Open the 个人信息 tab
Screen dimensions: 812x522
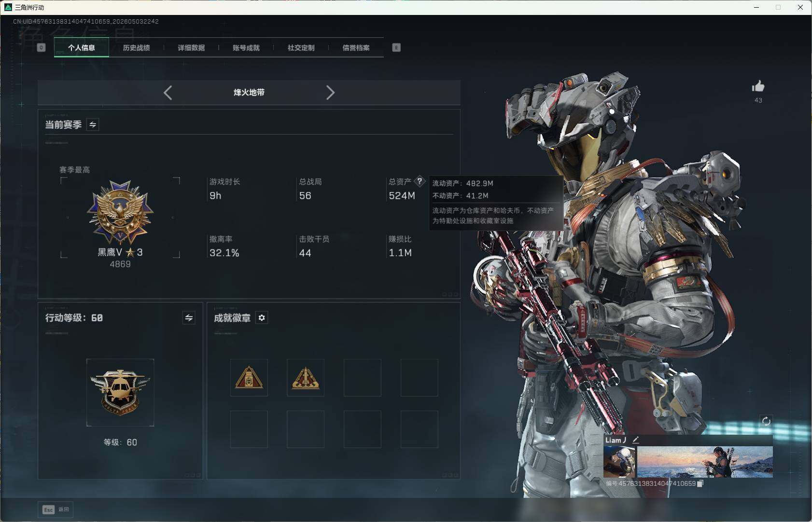pos(82,47)
